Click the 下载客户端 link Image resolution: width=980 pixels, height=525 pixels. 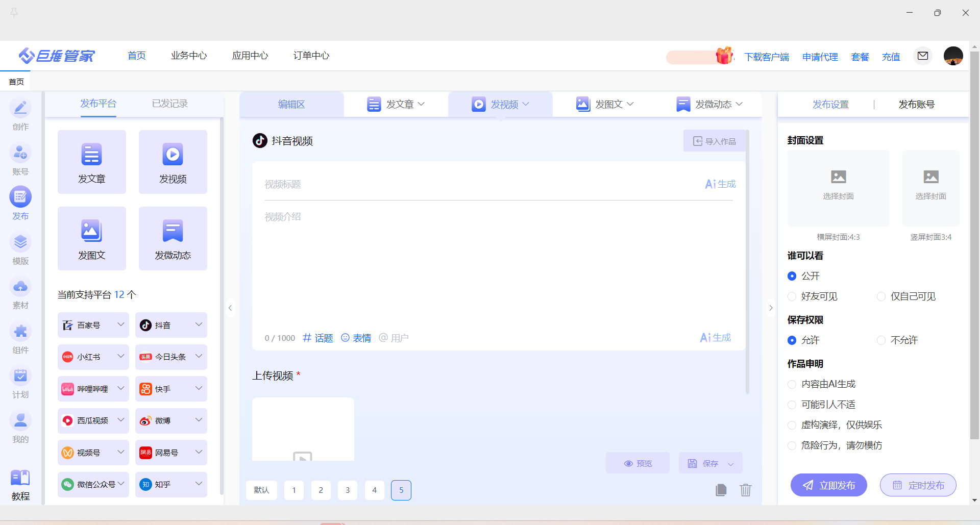click(766, 57)
